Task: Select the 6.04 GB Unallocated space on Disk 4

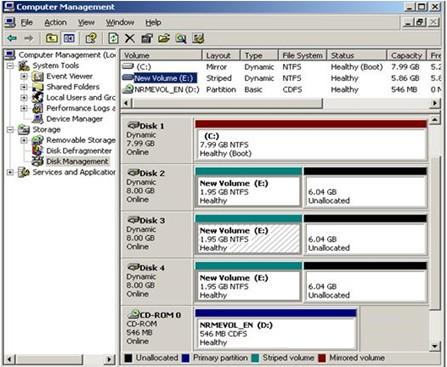Action: [365, 286]
